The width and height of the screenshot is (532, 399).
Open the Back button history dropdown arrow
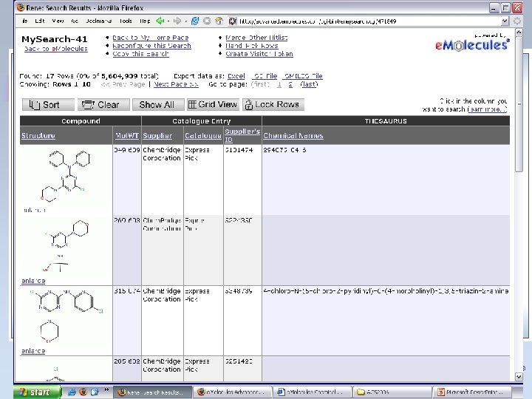coord(168,21)
